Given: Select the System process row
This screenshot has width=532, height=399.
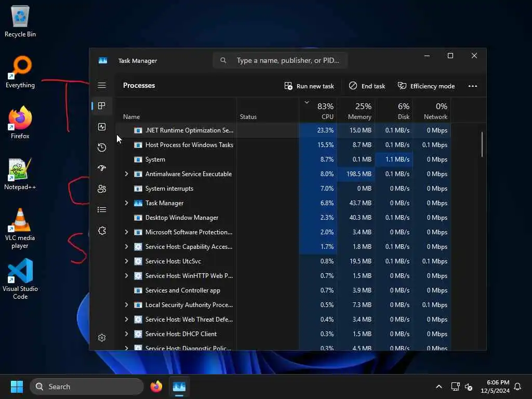Looking at the screenshot, I should click(283, 159).
